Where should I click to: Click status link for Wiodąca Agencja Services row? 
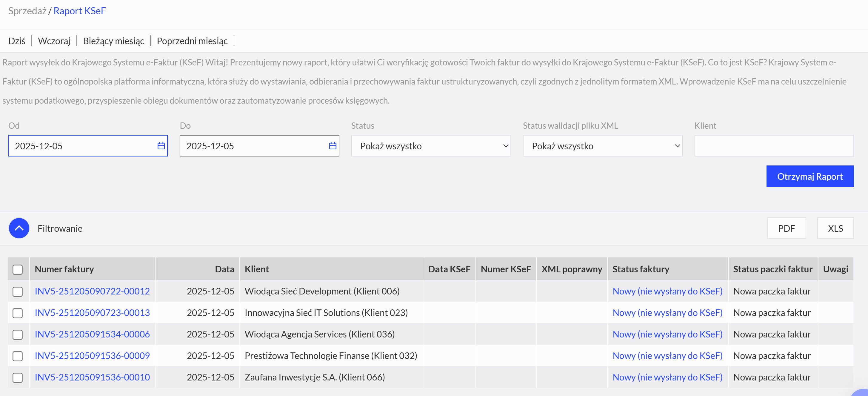[667, 334]
